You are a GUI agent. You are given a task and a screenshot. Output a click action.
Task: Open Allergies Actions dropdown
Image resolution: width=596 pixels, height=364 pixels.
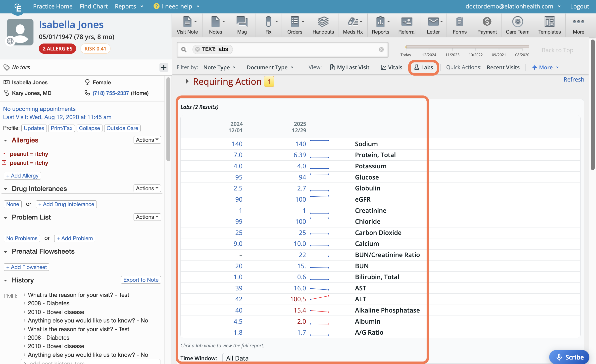coord(147,140)
